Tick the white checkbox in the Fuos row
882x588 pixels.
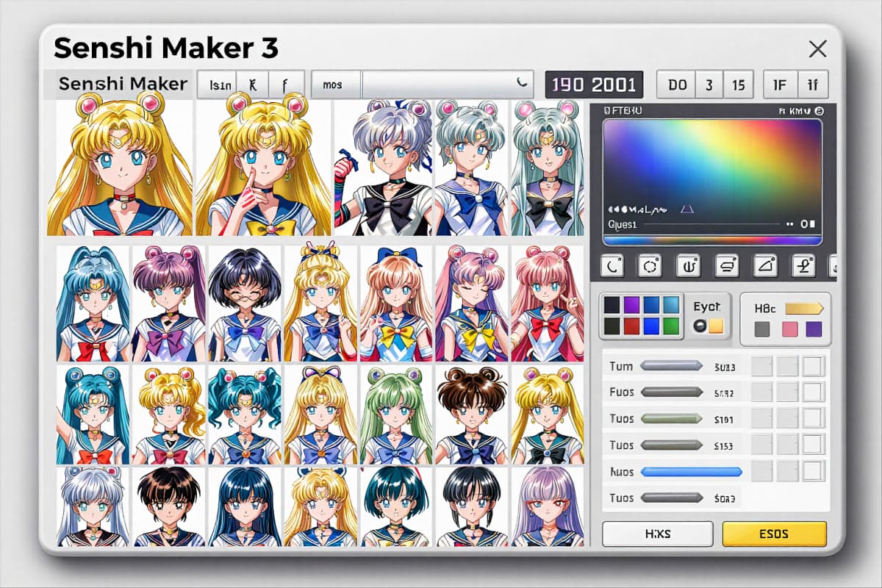[x=813, y=392]
